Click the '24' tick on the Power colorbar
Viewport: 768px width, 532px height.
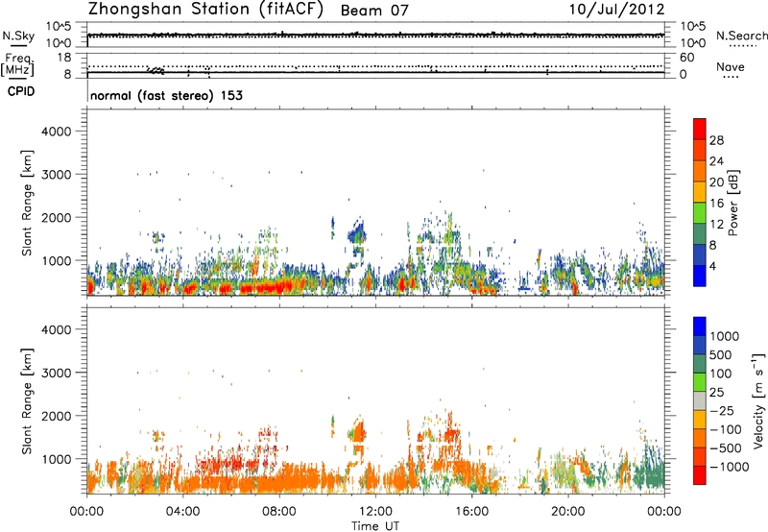click(716, 161)
